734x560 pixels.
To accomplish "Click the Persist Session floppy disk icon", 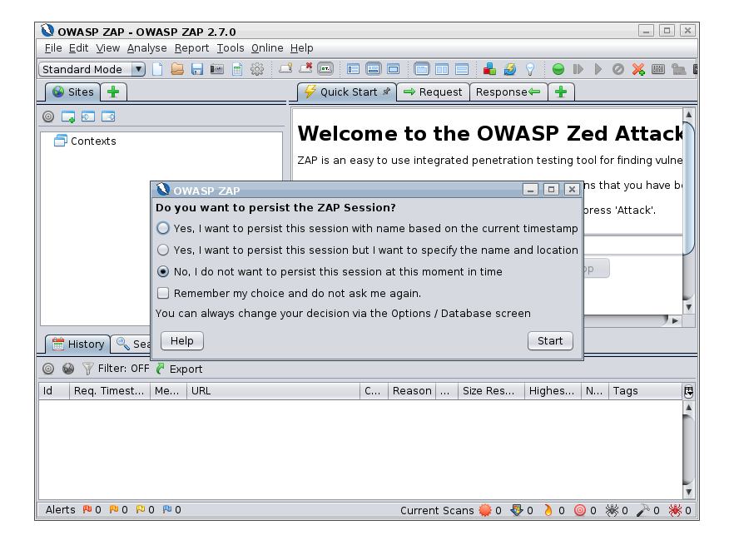I will [197, 69].
